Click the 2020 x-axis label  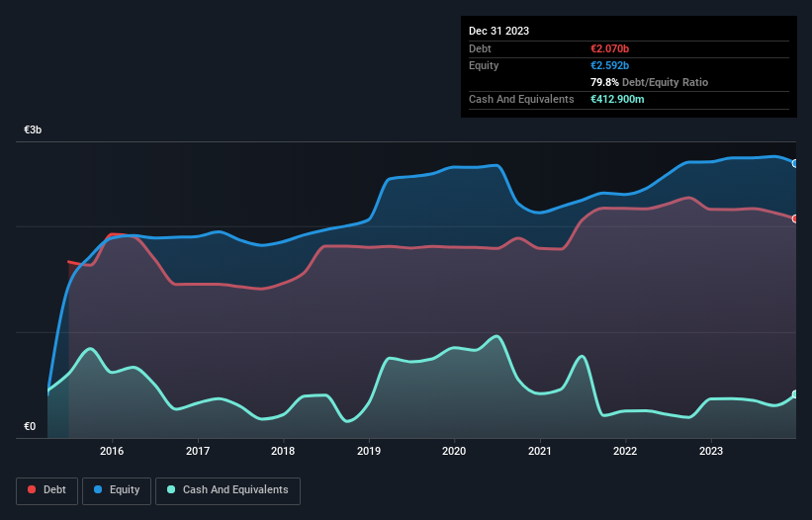(x=454, y=451)
